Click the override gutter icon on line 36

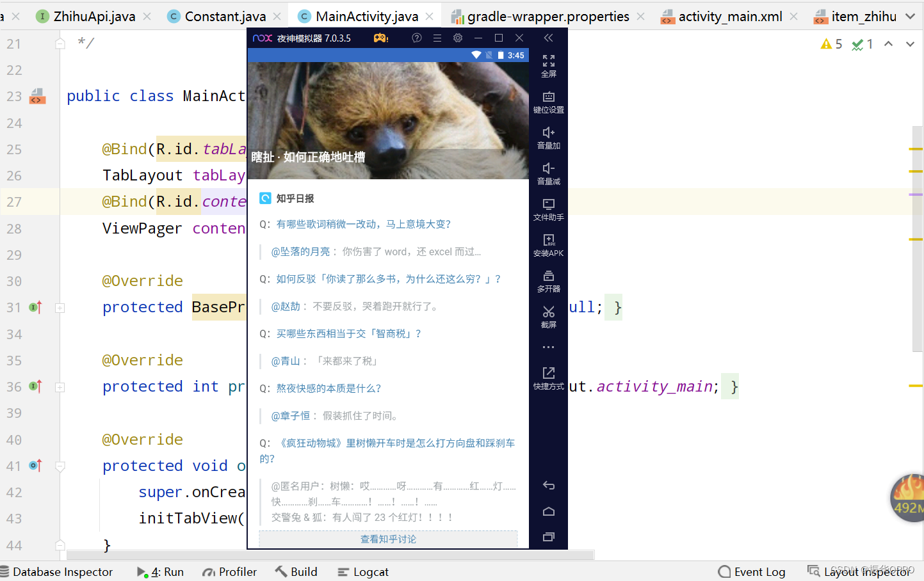[x=36, y=386]
